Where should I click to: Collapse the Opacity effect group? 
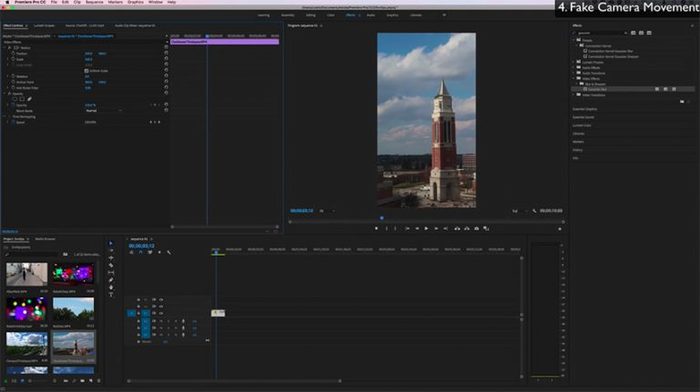point(4,94)
